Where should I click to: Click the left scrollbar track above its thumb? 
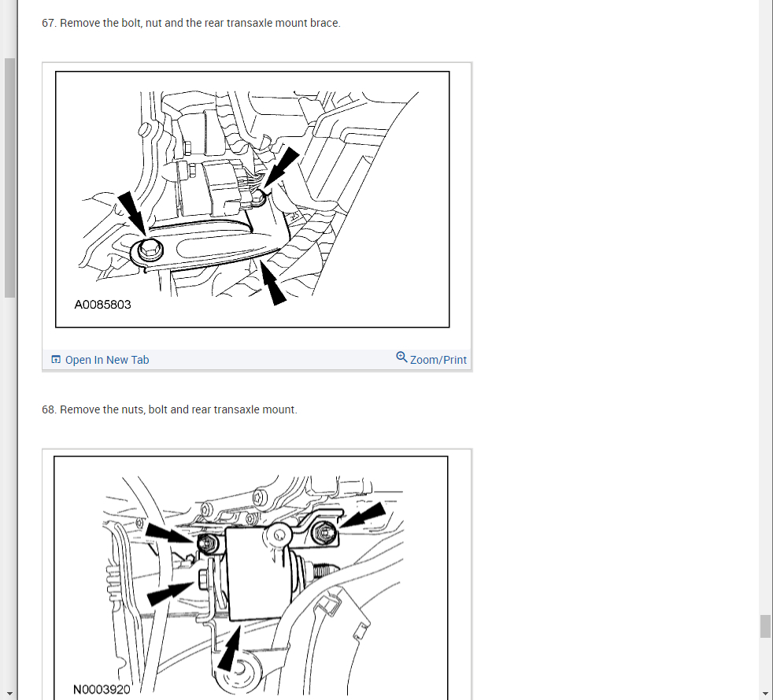[x=10, y=28]
